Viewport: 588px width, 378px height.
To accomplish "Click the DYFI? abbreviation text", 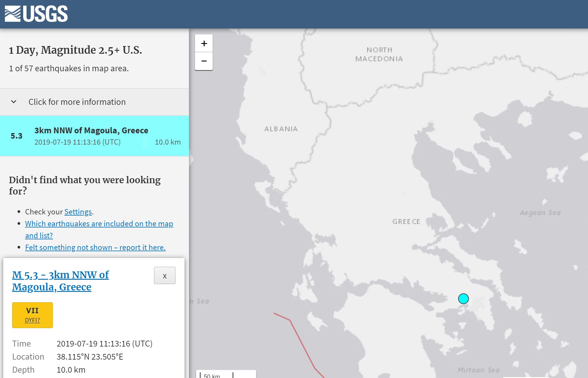I will [32, 320].
